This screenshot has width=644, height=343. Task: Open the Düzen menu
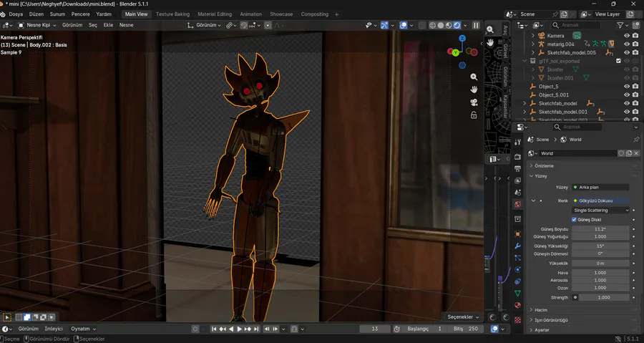pos(36,14)
